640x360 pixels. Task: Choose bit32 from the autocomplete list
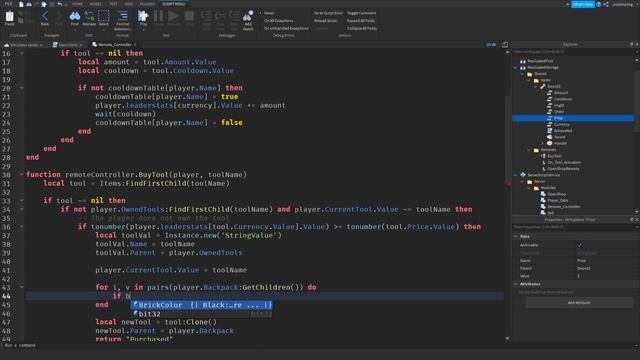[x=202, y=314]
